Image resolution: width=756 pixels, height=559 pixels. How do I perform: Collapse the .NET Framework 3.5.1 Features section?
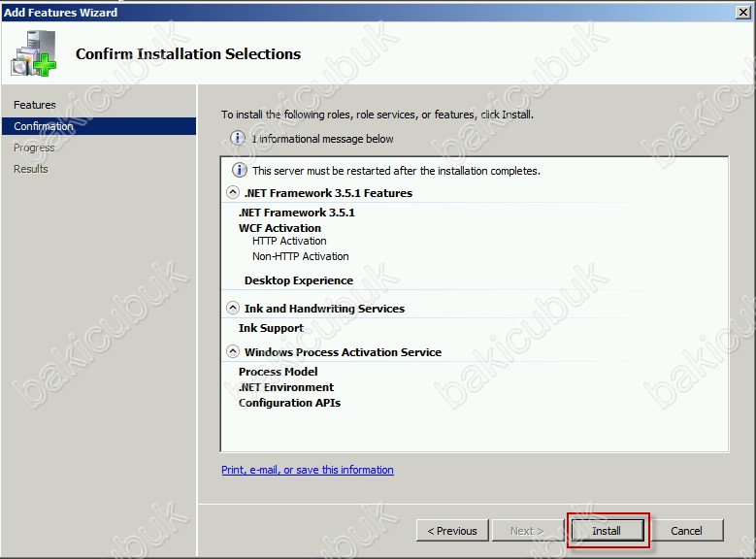point(233,193)
